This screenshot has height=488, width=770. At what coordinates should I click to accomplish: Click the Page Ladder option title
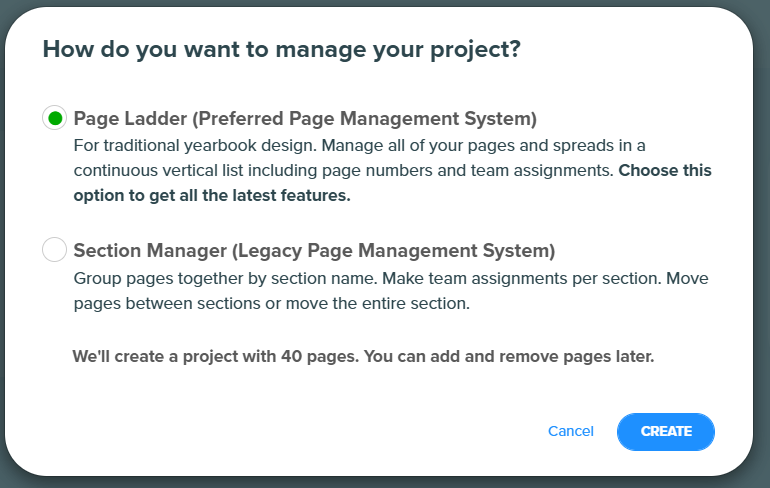point(305,118)
